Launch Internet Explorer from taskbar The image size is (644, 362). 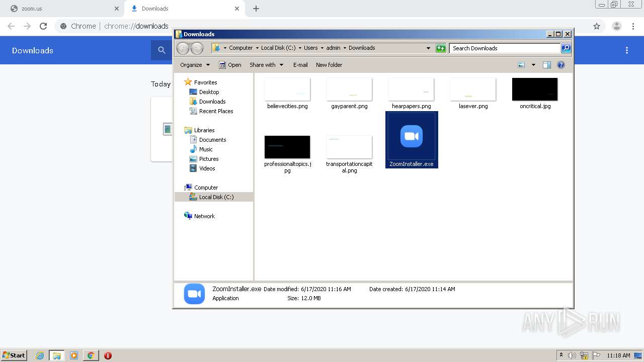click(x=40, y=355)
